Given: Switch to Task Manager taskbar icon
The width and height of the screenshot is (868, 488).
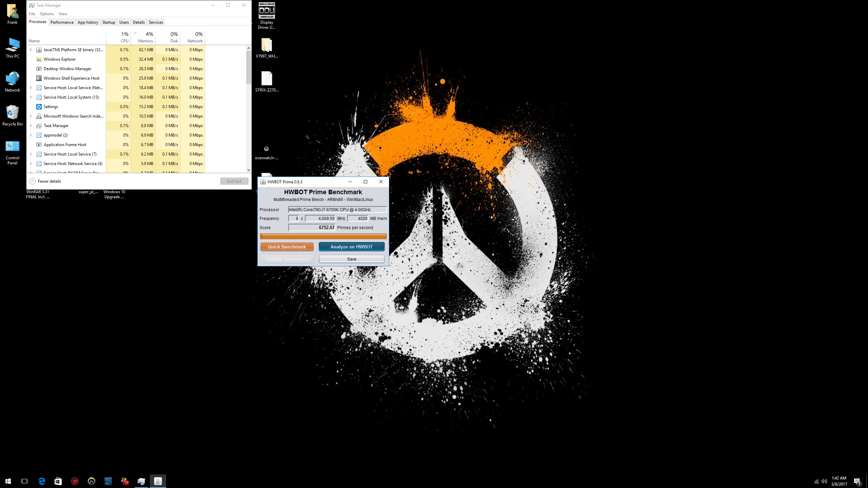Looking at the screenshot, I should (141, 481).
